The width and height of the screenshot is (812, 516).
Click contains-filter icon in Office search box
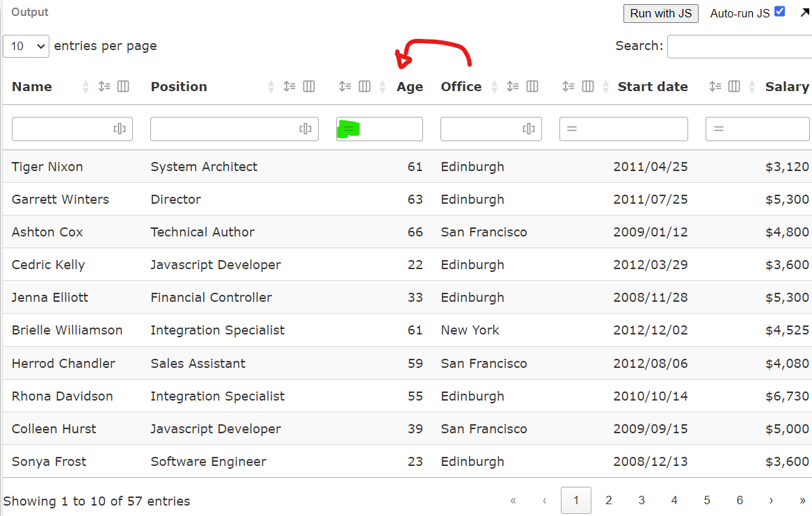529,129
